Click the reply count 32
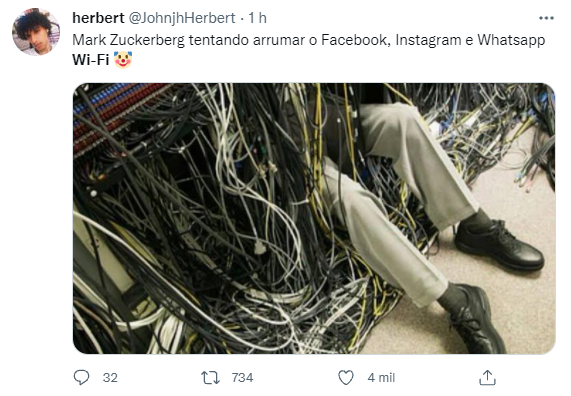Image resolution: width=571 pixels, height=396 pixels. click(110, 378)
